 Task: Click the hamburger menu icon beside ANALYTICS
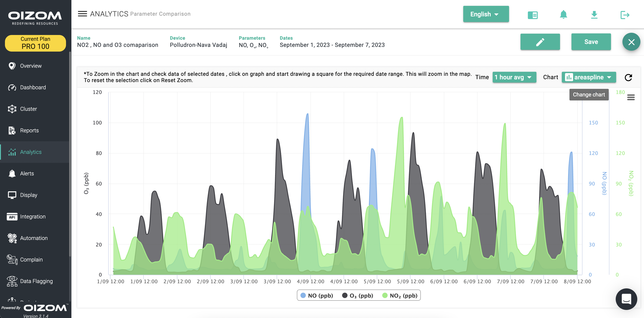82,14
